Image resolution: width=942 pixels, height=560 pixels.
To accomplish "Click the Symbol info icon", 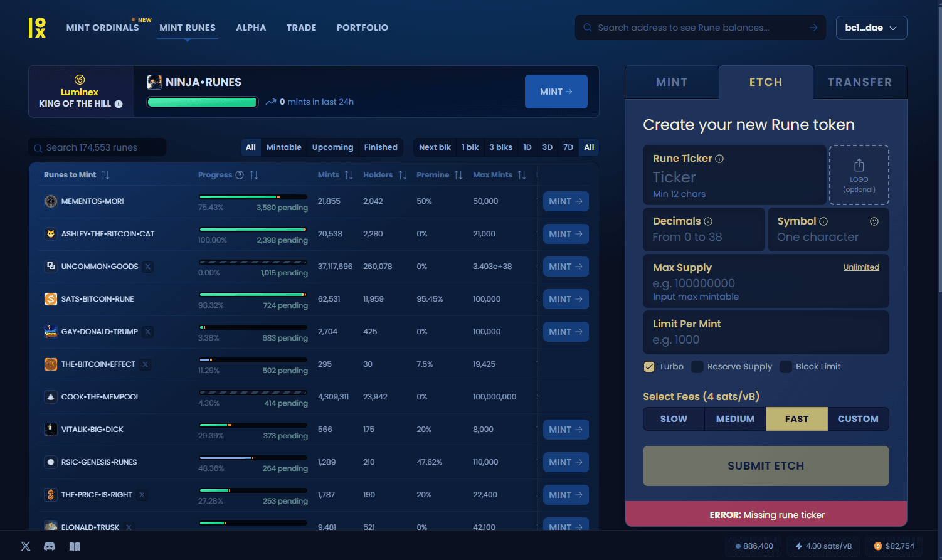I will [823, 221].
